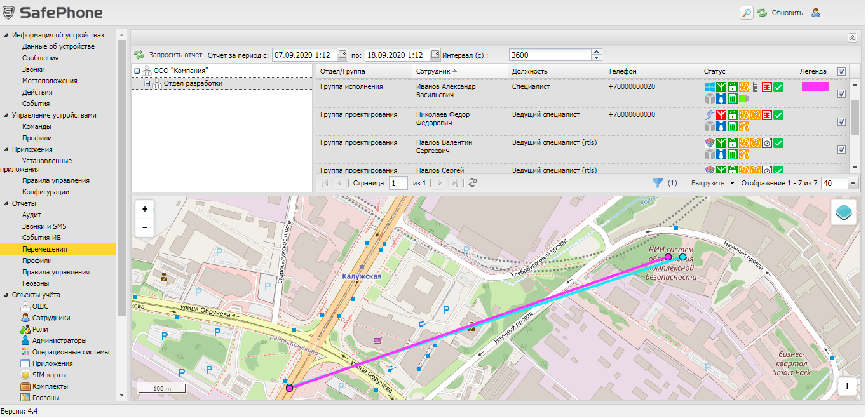Show map info via the i button
The width and height of the screenshot is (868, 418).
[846, 386]
